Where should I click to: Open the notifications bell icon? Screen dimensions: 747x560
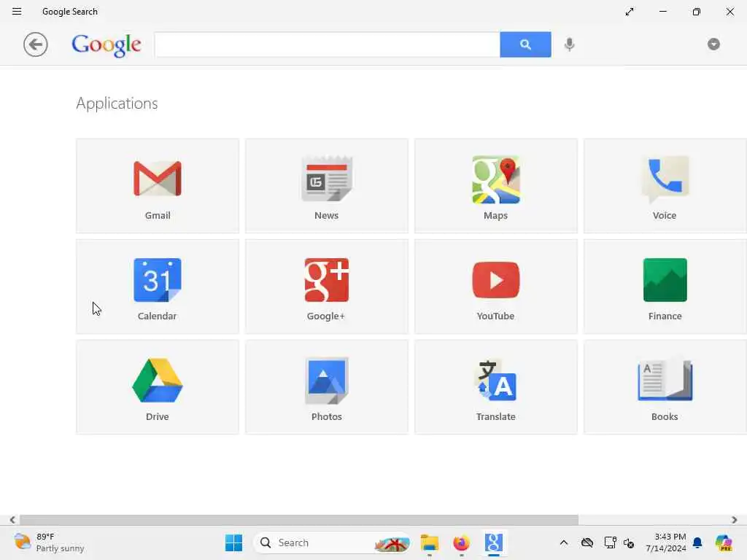click(x=697, y=542)
